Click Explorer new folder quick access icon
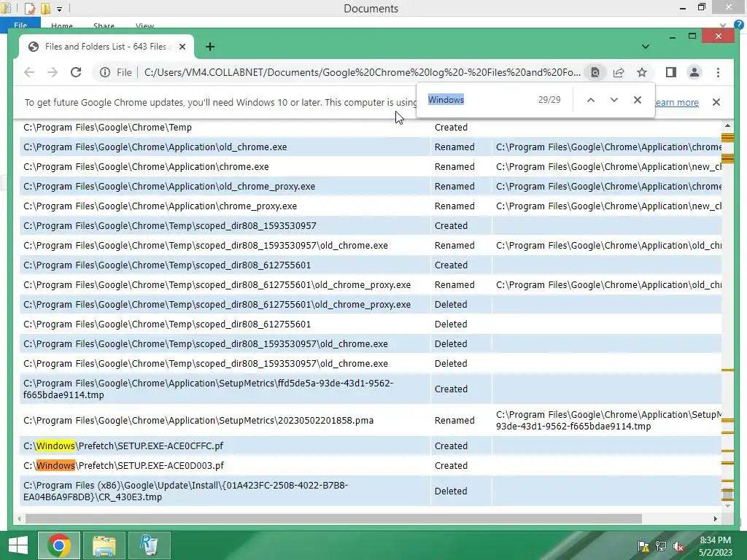Viewport: 747px width, 560px height. [x=46, y=8]
